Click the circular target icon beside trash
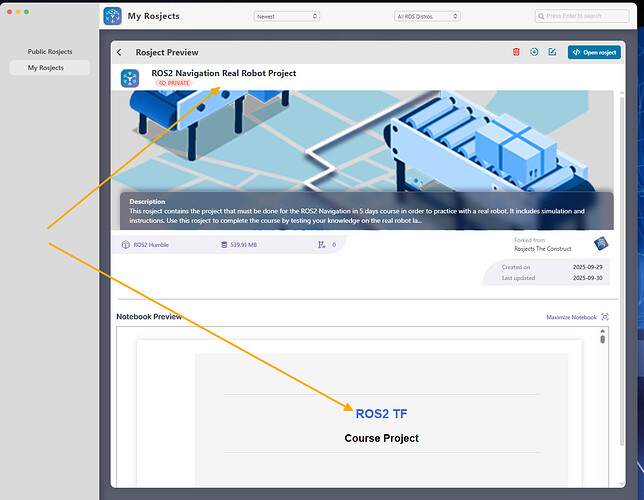The height and width of the screenshot is (500, 644). click(x=534, y=52)
